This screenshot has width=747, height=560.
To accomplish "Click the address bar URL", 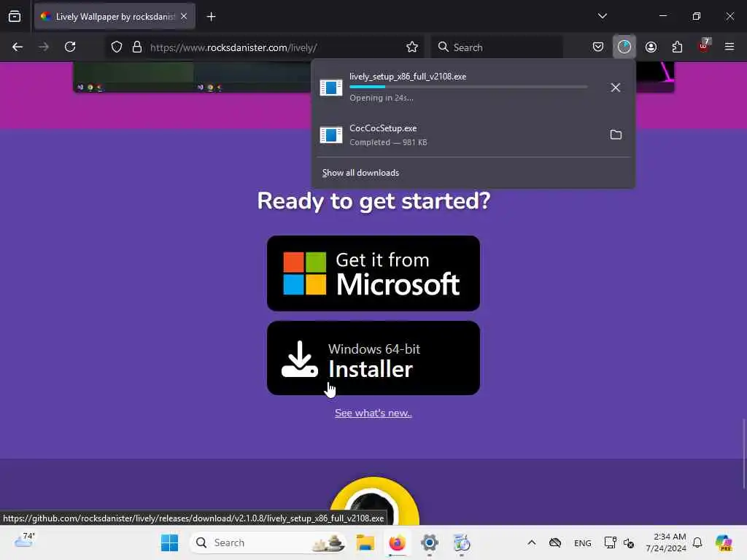I will coord(233,47).
